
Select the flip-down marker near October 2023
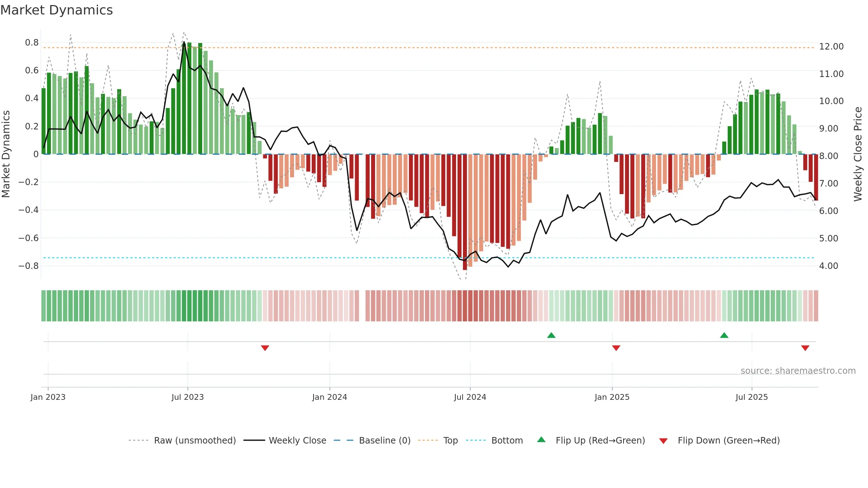click(x=265, y=348)
